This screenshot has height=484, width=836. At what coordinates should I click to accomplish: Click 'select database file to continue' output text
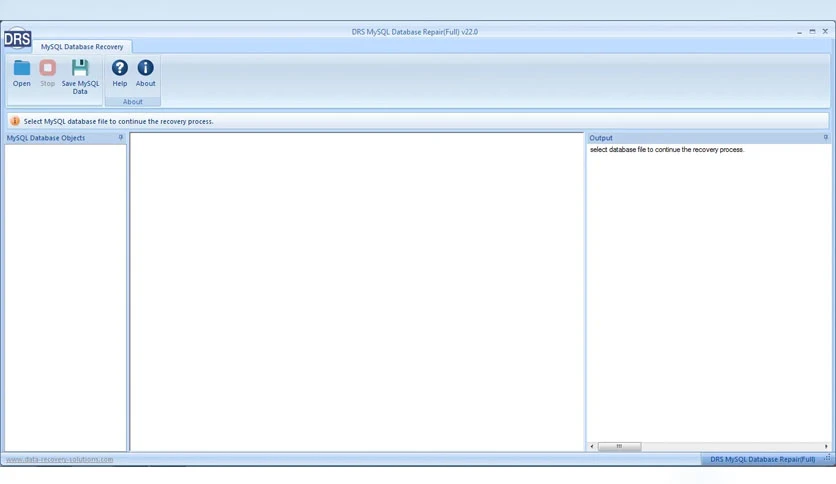click(x=666, y=150)
